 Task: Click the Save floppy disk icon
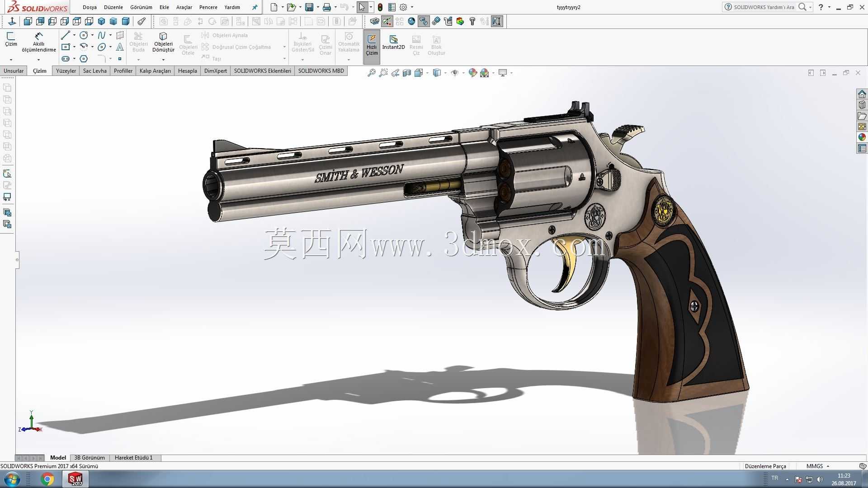tap(309, 7)
